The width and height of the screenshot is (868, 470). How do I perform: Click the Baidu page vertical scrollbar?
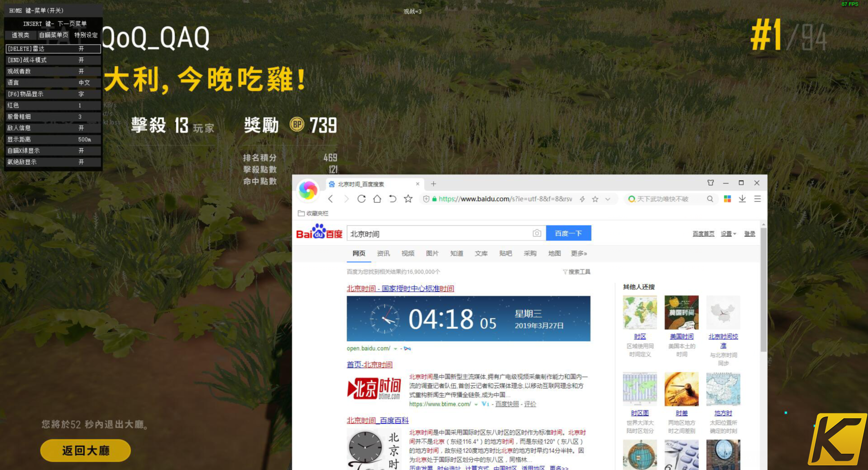tap(764, 290)
